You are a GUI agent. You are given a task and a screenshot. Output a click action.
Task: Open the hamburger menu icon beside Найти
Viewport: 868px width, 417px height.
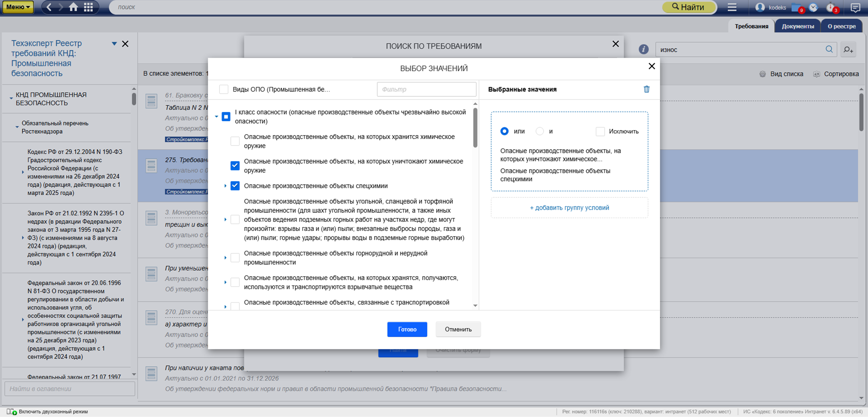[732, 7]
